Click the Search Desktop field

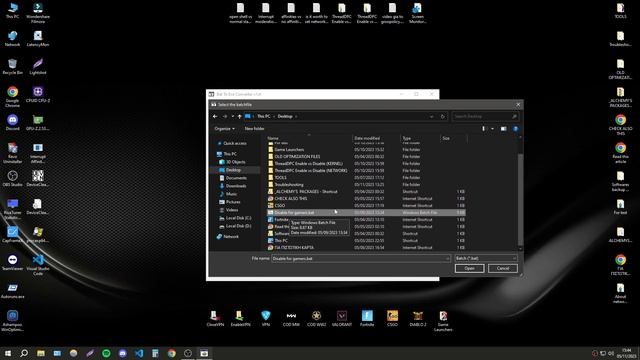tap(485, 116)
